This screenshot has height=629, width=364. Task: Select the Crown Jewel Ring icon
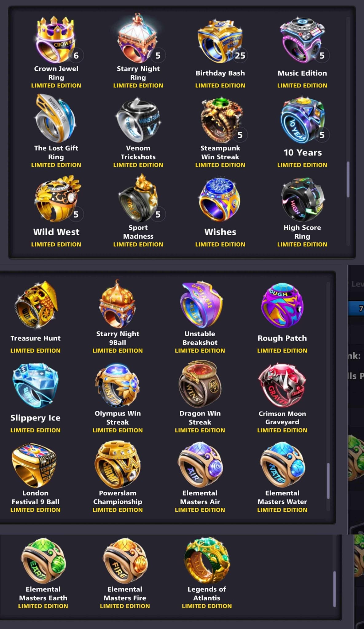pos(56,39)
